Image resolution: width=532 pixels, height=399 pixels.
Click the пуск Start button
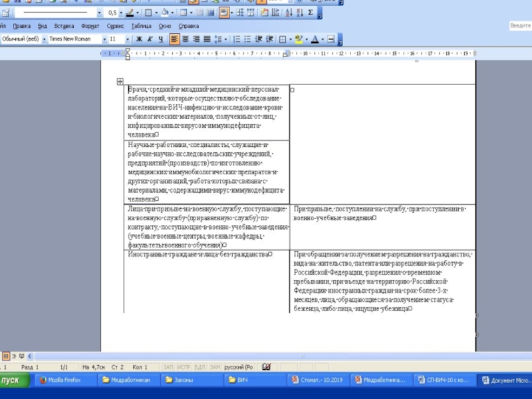pyautogui.click(x=13, y=380)
